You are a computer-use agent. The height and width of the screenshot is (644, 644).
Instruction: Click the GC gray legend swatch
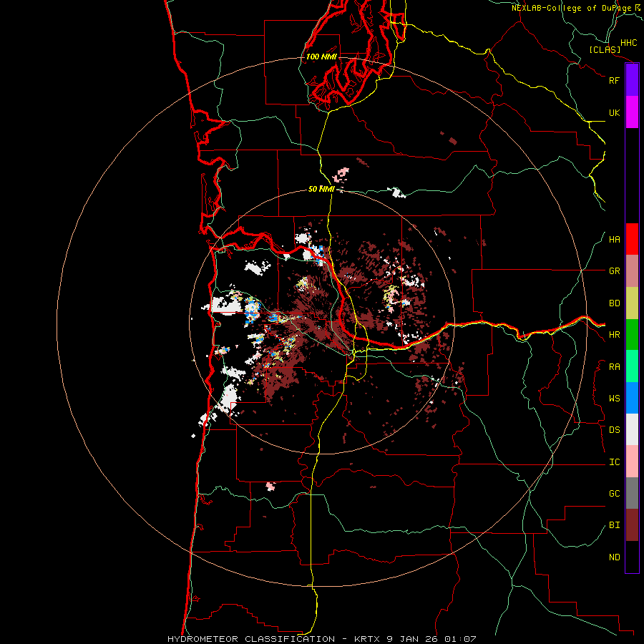[632, 493]
